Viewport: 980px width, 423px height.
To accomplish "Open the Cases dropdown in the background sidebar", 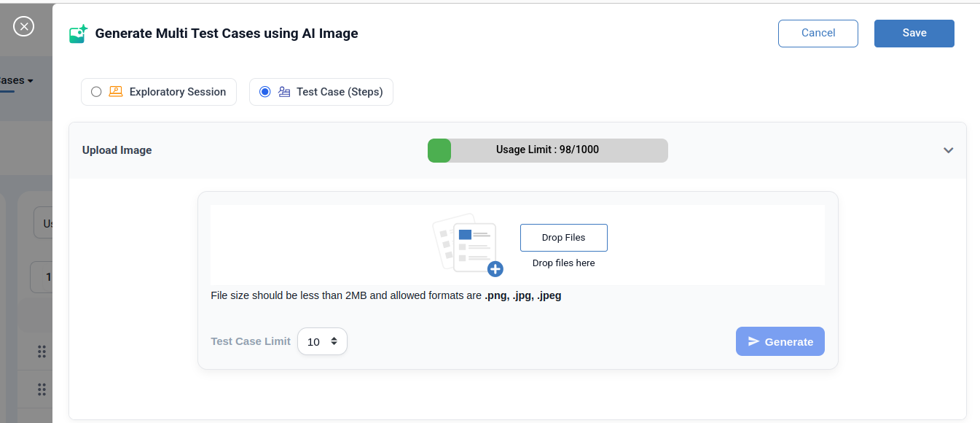I will pyautogui.click(x=15, y=80).
